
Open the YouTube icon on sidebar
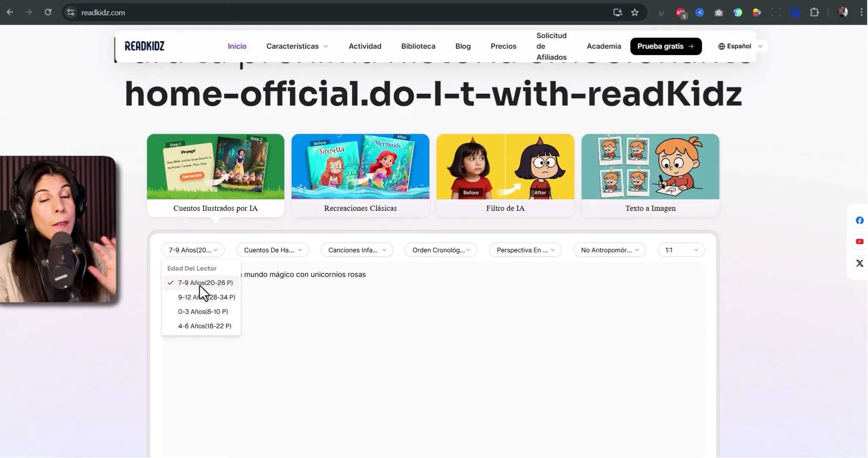pyautogui.click(x=860, y=242)
